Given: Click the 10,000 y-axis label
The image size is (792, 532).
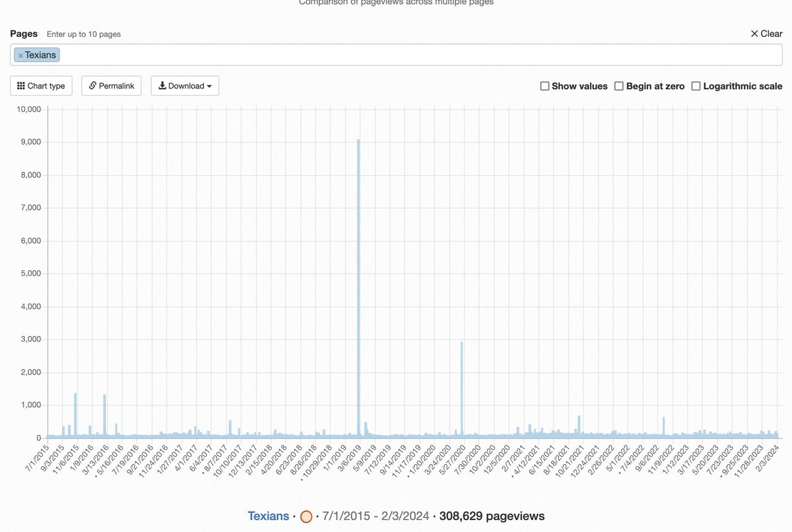Looking at the screenshot, I should click(29, 109).
